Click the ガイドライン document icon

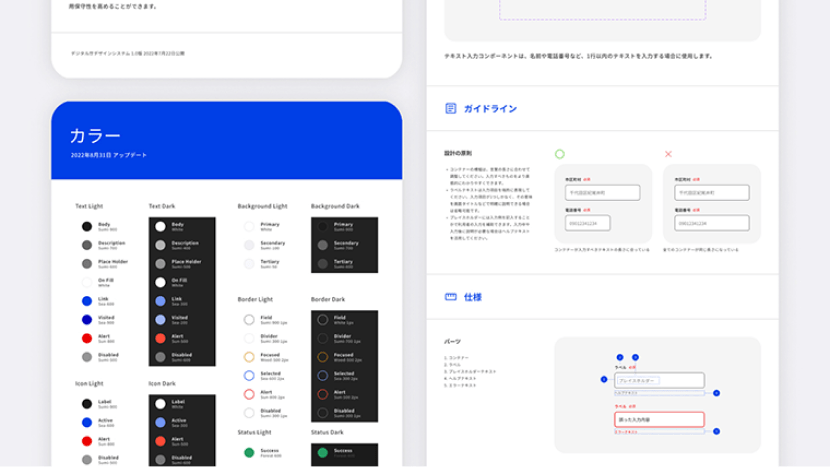pyautogui.click(x=451, y=108)
